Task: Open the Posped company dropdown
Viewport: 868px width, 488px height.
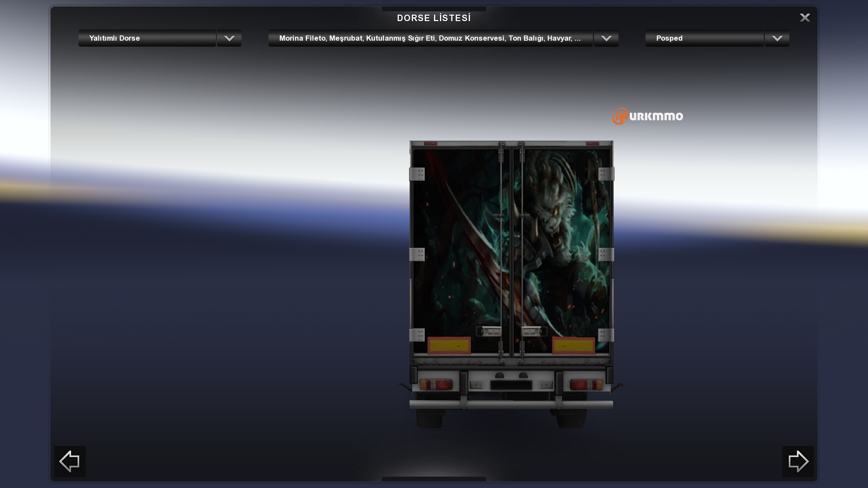Action: [704, 38]
